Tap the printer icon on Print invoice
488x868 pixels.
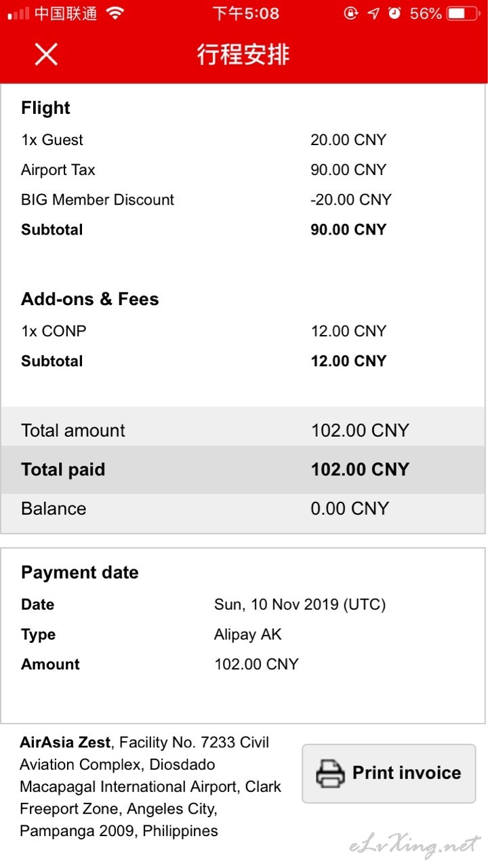(331, 774)
